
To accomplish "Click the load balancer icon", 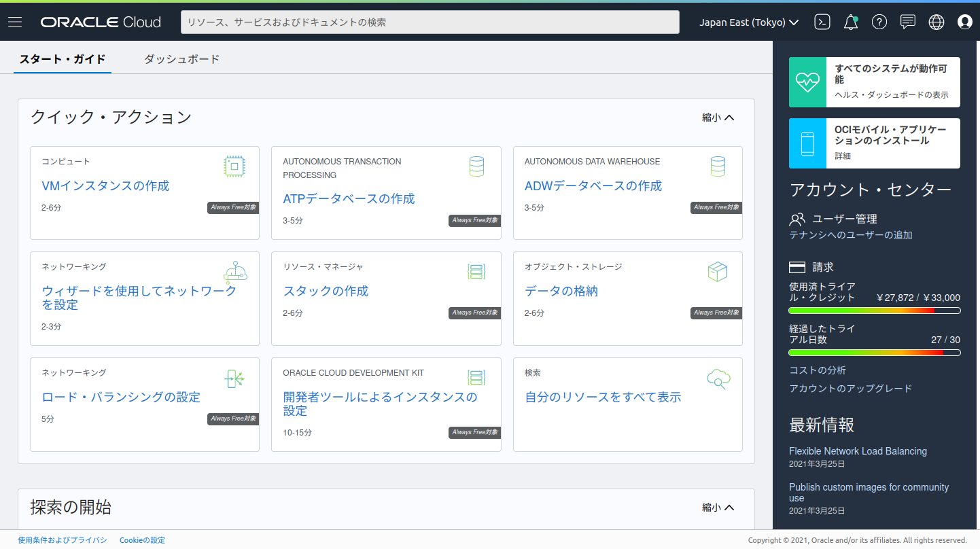I will (234, 378).
